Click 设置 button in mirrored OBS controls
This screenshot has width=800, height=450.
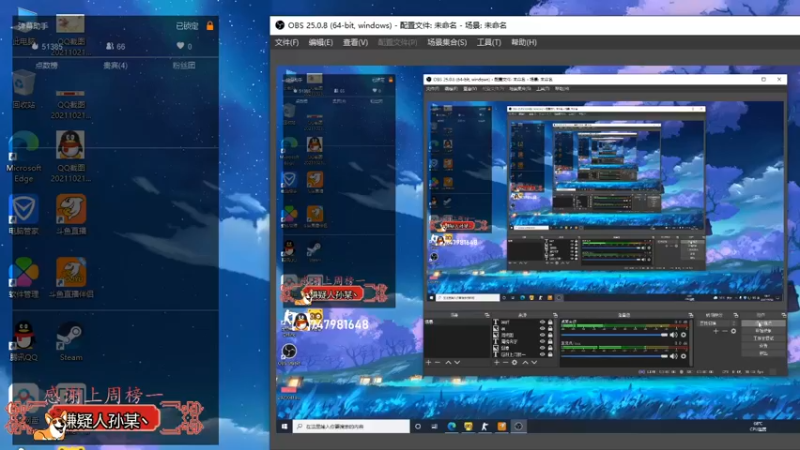(x=763, y=346)
